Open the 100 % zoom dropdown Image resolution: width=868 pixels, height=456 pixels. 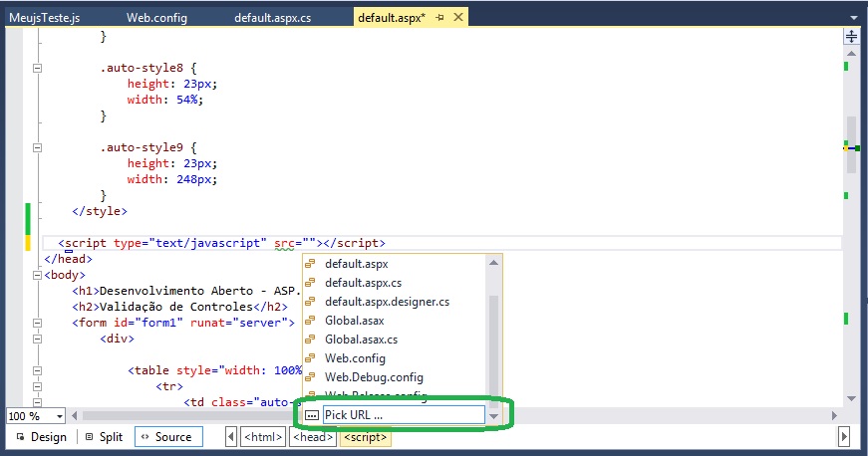60,416
